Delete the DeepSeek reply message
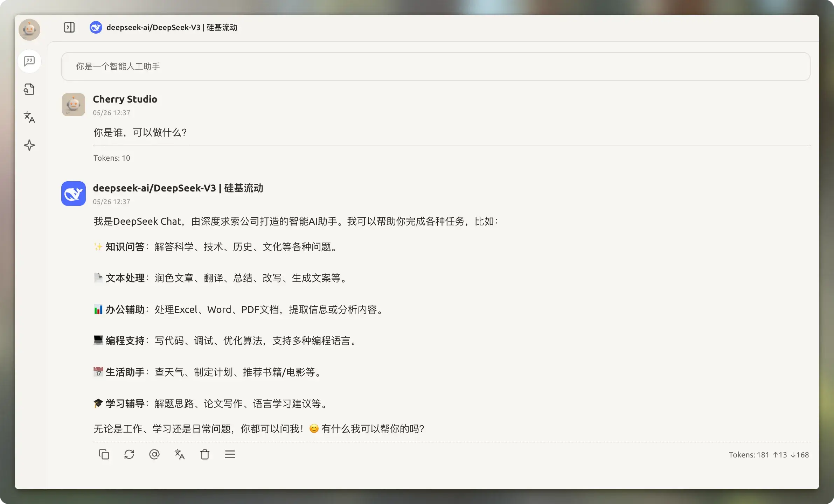Image resolution: width=834 pixels, height=504 pixels. (205, 454)
